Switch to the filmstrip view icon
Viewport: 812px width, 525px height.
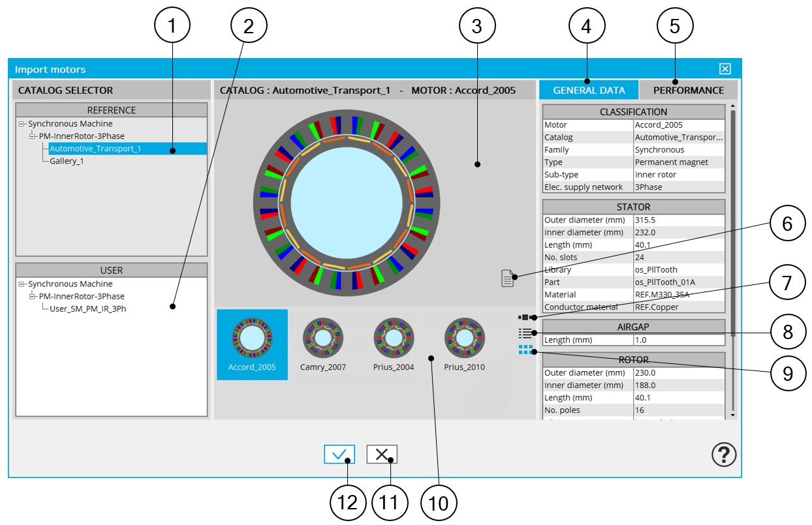[525, 318]
